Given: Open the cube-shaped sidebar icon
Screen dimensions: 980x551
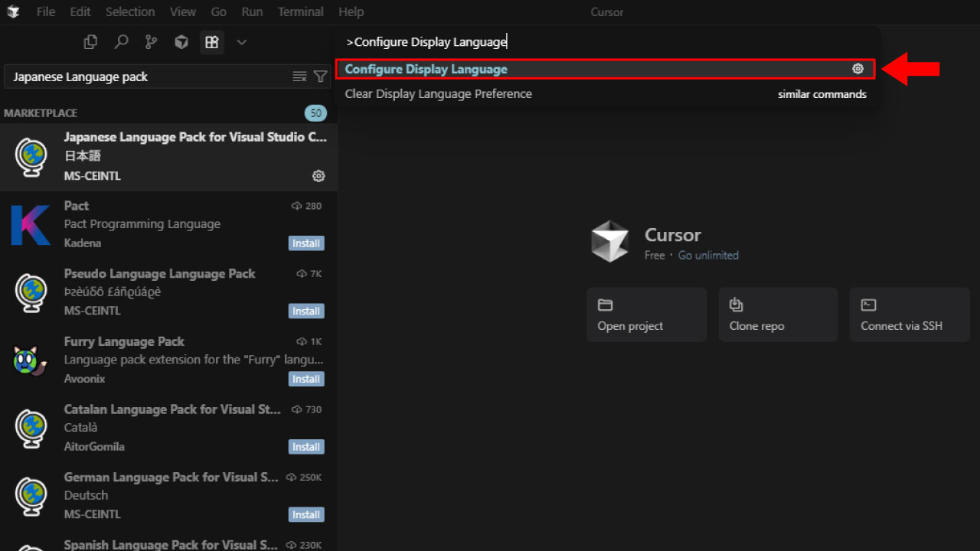Looking at the screenshot, I should [x=181, y=42].
